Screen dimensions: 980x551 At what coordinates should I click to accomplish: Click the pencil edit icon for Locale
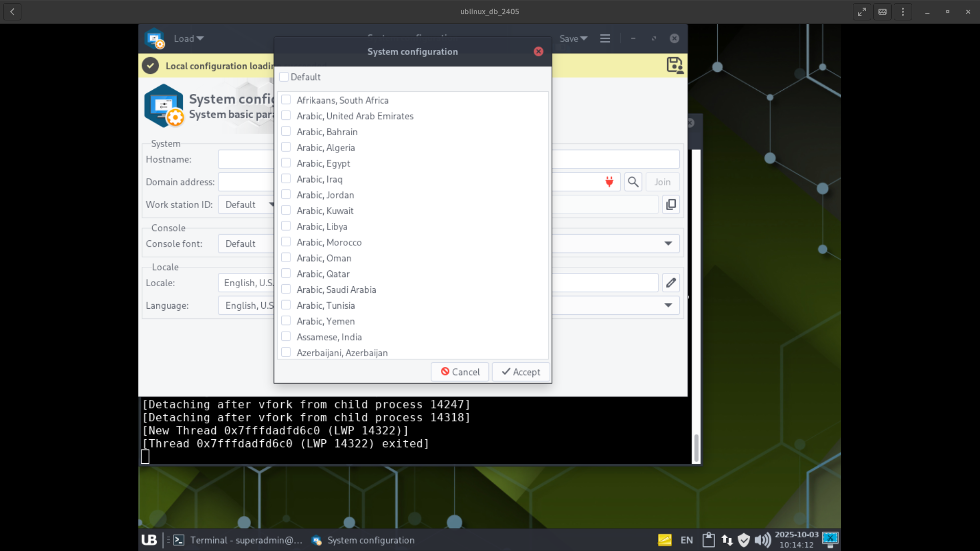click(x=671, y=283)
